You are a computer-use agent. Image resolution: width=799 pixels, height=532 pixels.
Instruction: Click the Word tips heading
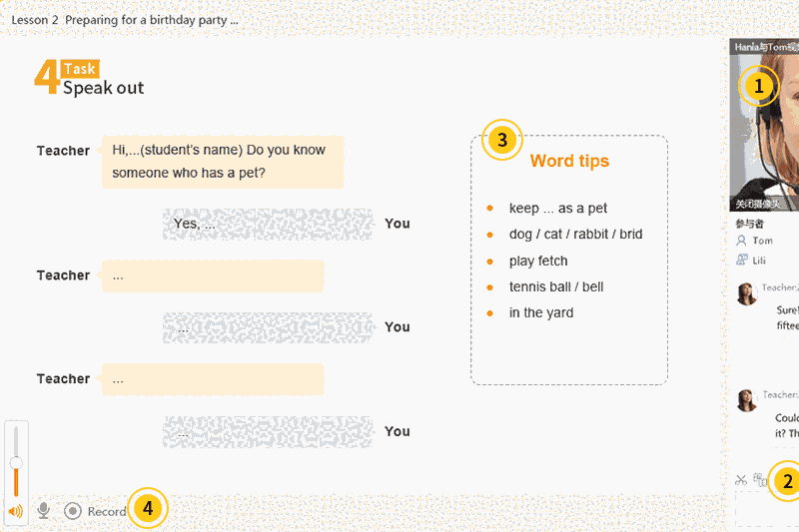click(569, 162)
